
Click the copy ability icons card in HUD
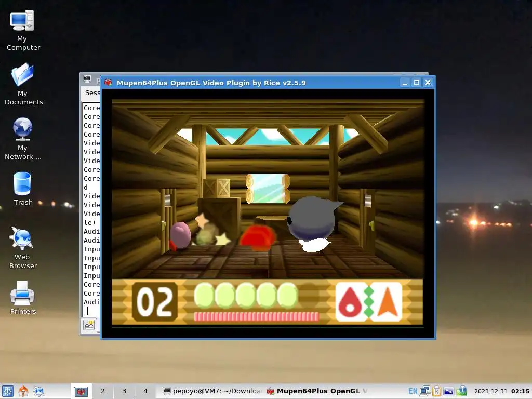tap(369, 302)
